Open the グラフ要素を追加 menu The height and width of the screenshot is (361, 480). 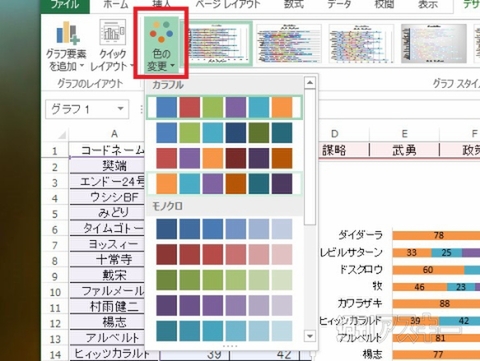click(66, 46)
